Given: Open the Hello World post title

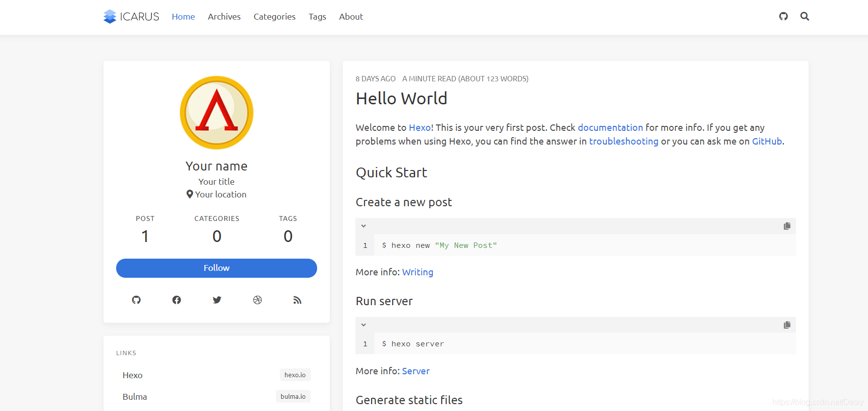Looking at the screenshot, I should coord(401,98).
